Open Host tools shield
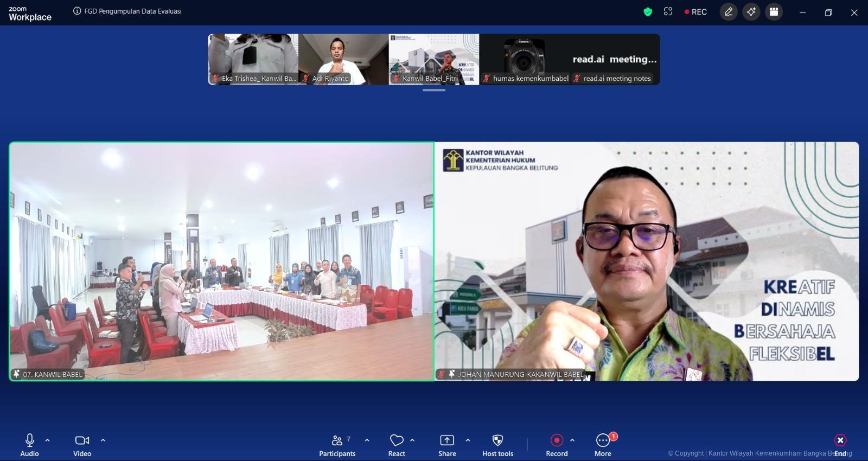Image resolution: width=868 pixels, height=461 pixels. coord(497,445)
